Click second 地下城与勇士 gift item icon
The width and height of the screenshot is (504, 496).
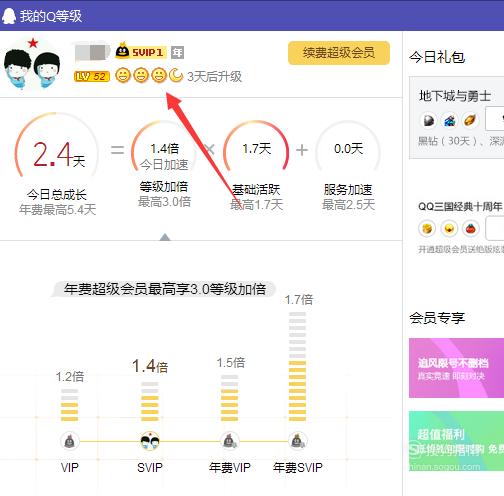click(x=449, y=120)
